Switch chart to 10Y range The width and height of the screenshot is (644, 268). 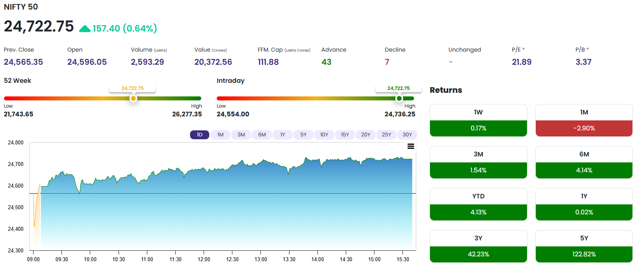324,135
